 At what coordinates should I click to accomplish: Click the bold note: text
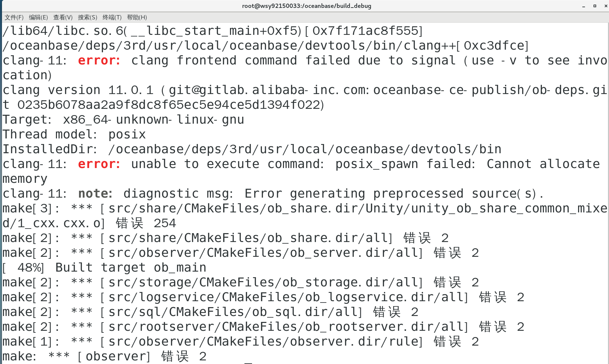coord(95,194)
